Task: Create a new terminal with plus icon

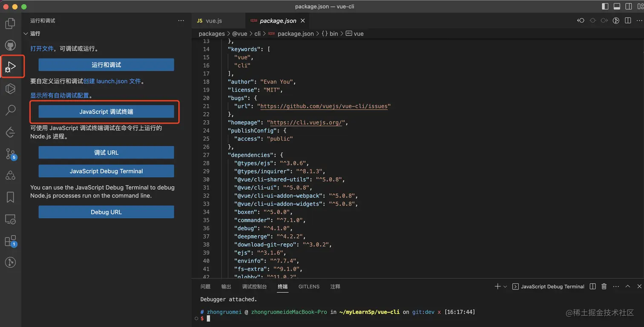Action: (497, 286)
